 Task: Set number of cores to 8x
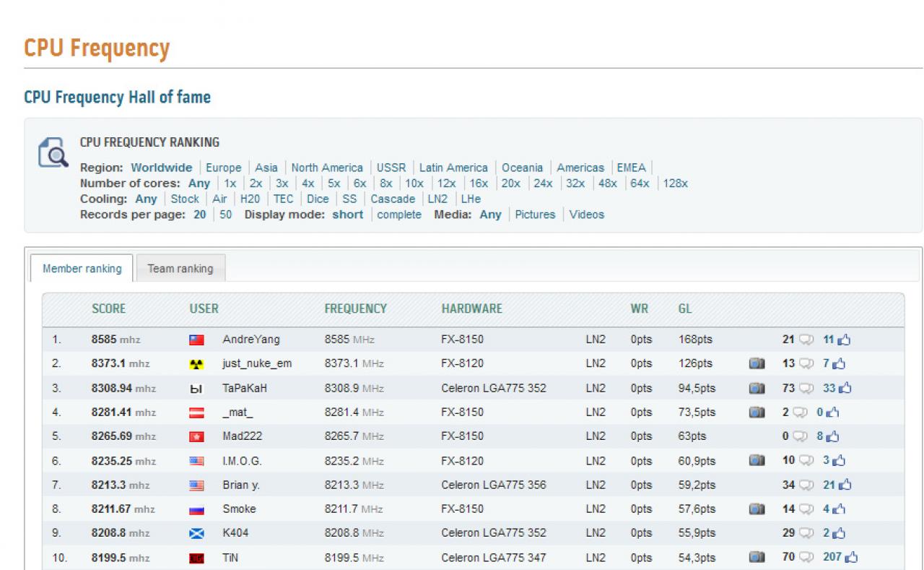click(386, 183)
